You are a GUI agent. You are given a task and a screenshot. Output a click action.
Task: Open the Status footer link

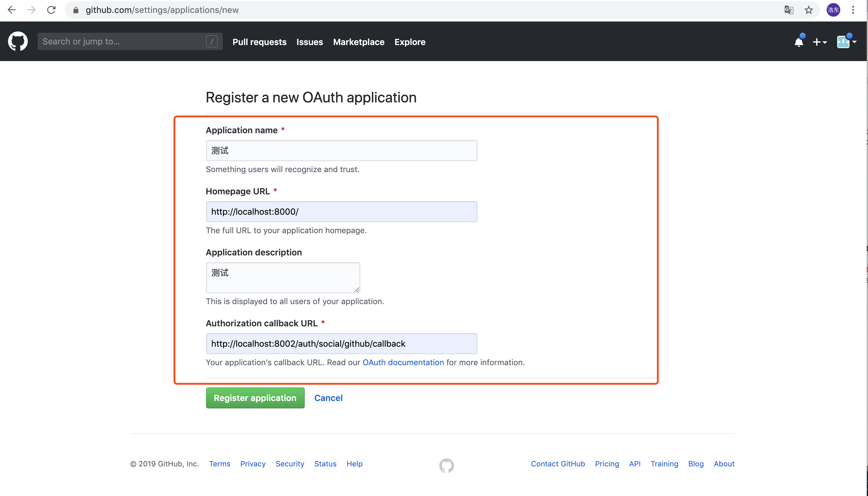coord(325,464)
